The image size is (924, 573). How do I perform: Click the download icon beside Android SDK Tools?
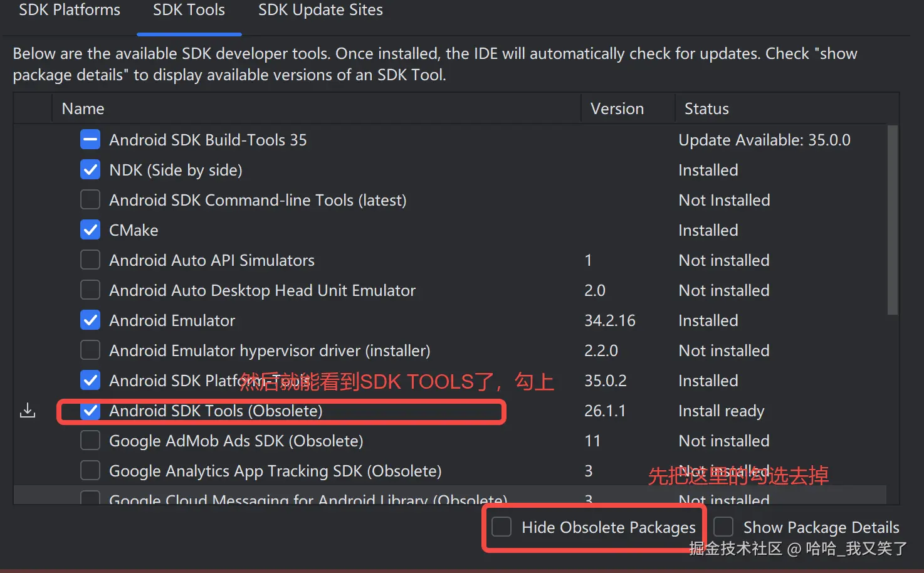(x=28, y=411)
